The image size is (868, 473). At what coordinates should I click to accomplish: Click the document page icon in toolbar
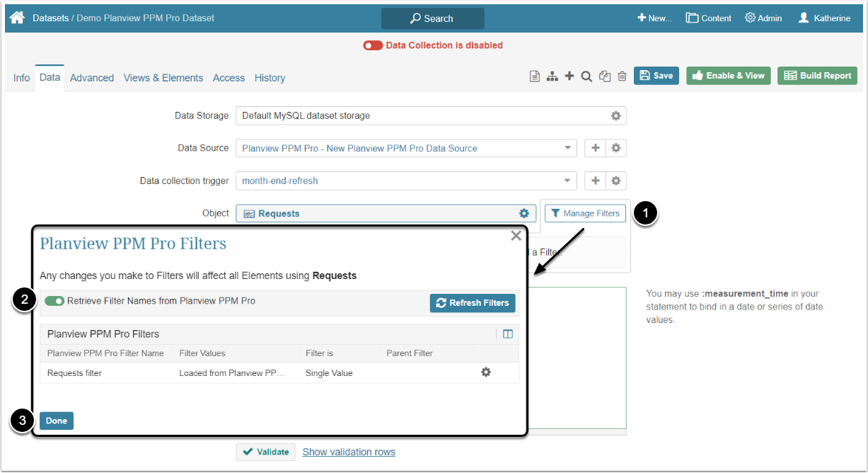[536, 76]
